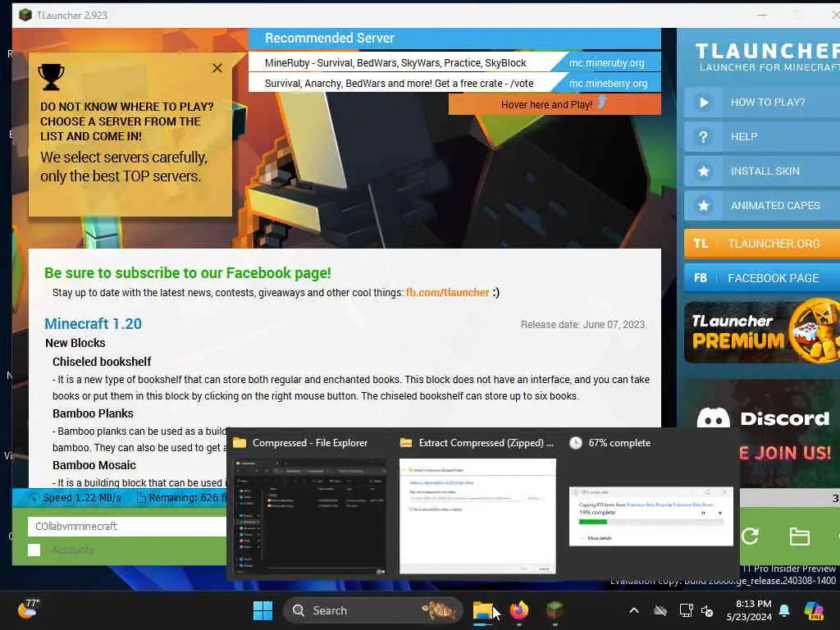Click zip folder icon beside Extract Compressed title

[406, 443]
